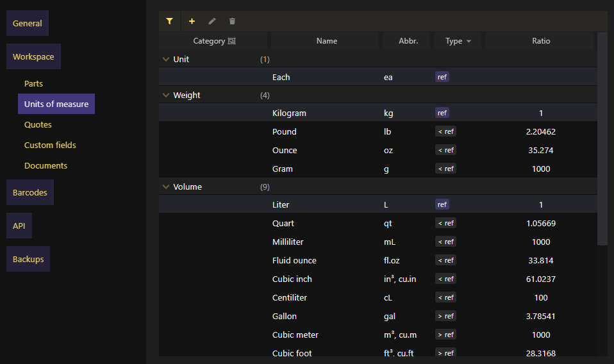
Task: Add a new unit with plus icon
Action: pyautogui.click(x=192, y=21)
